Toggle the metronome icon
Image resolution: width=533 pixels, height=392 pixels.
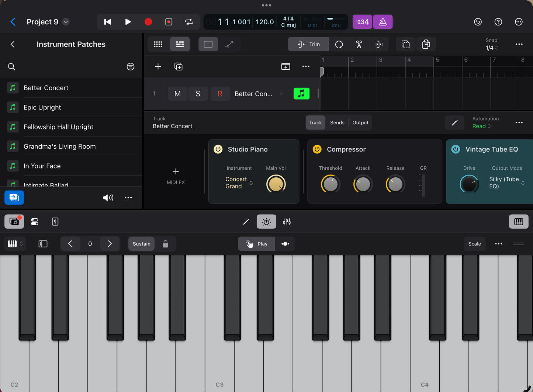click(383, 22)
